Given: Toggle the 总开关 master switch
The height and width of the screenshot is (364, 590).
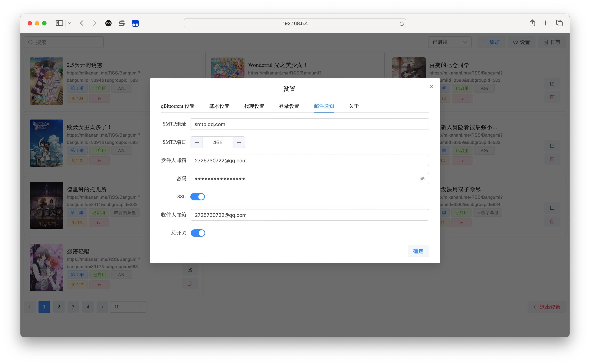Looking at the screenshot, I should pos(198,233).
